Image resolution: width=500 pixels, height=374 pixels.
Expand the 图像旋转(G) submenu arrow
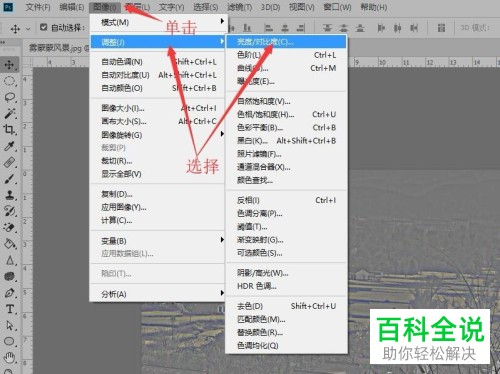[x=222, y=134]
